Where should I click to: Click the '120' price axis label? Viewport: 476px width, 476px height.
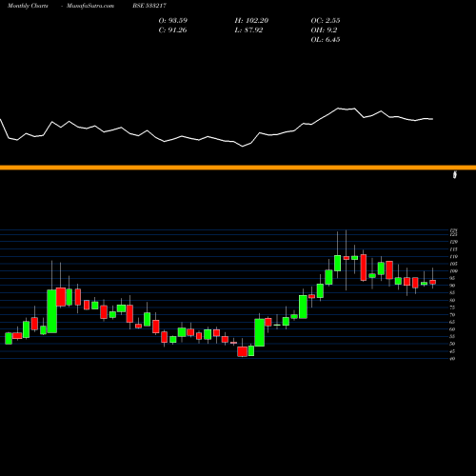(x=453, y=242)
